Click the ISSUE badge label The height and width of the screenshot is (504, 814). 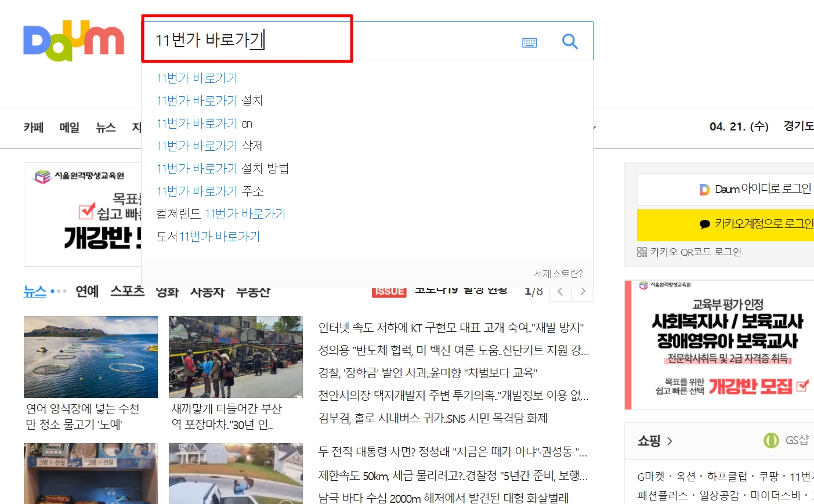[x=389, y=292]
